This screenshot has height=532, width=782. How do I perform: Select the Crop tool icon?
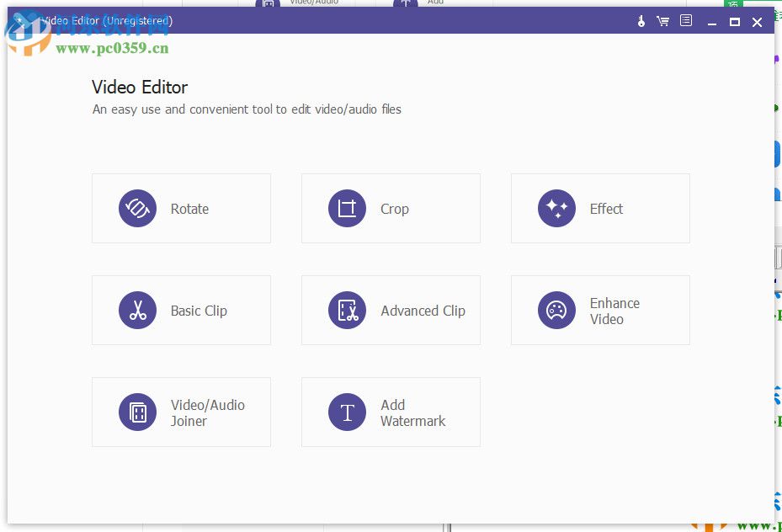click(x=347, y=208)
